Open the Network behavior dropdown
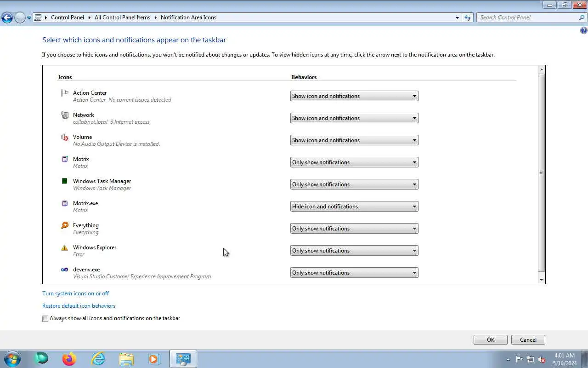Image resolution: width=588 pixels, height=368 pixels. point(354,118)
